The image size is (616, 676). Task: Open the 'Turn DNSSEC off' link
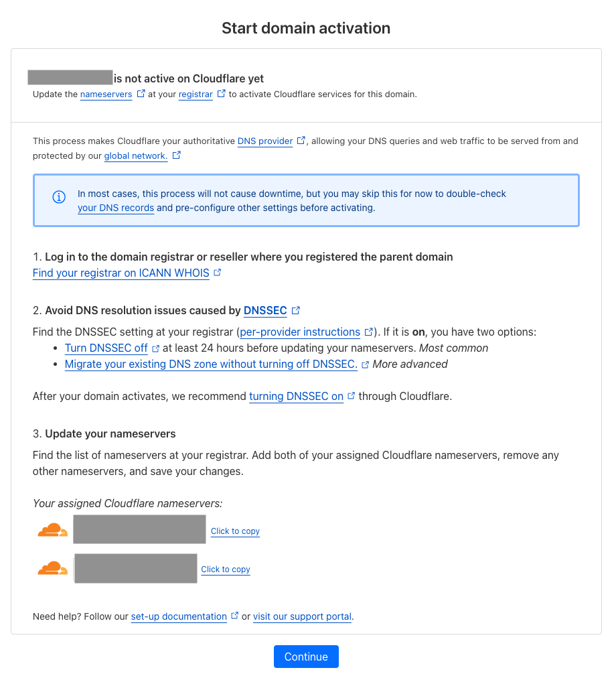106,348
